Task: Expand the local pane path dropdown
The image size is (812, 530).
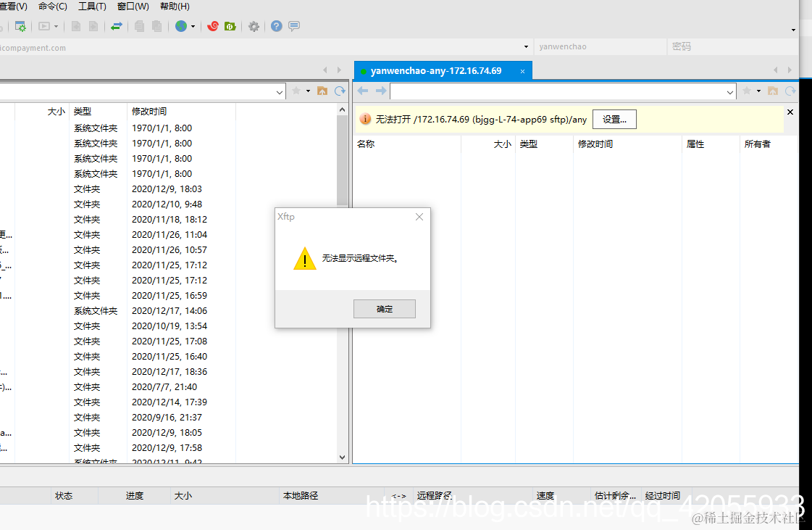Action: 280,92
